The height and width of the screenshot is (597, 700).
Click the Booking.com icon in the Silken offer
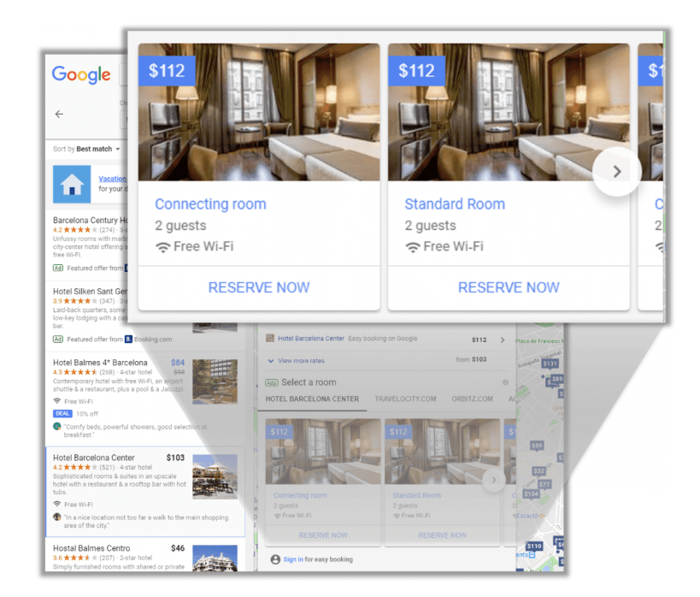[128, 340]
